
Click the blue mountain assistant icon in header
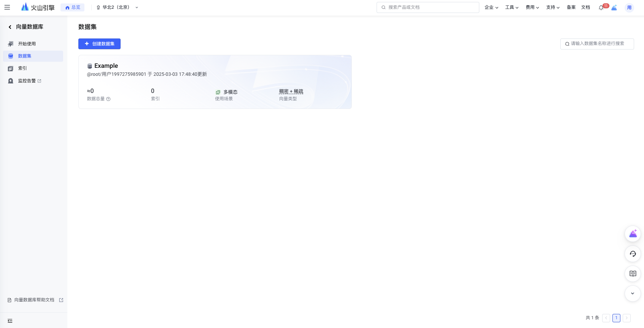(614, 7)
